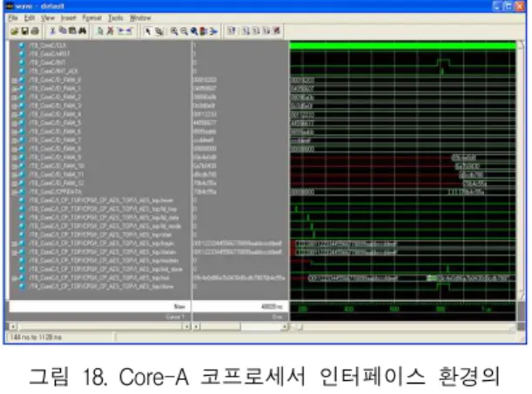Viewport: 532px width, 394px height.
Task: Select the AES_top/init_done signal row
Action: [106, 270]
